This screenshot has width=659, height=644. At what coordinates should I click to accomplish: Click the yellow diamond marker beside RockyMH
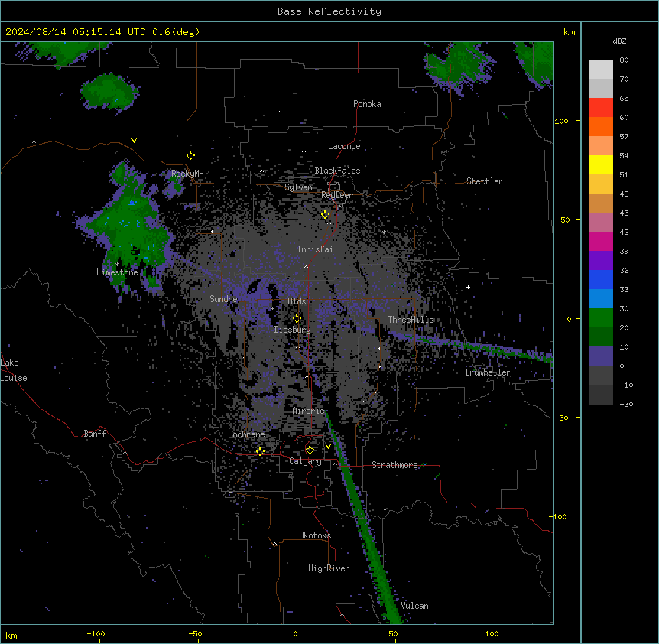(190, 156)
